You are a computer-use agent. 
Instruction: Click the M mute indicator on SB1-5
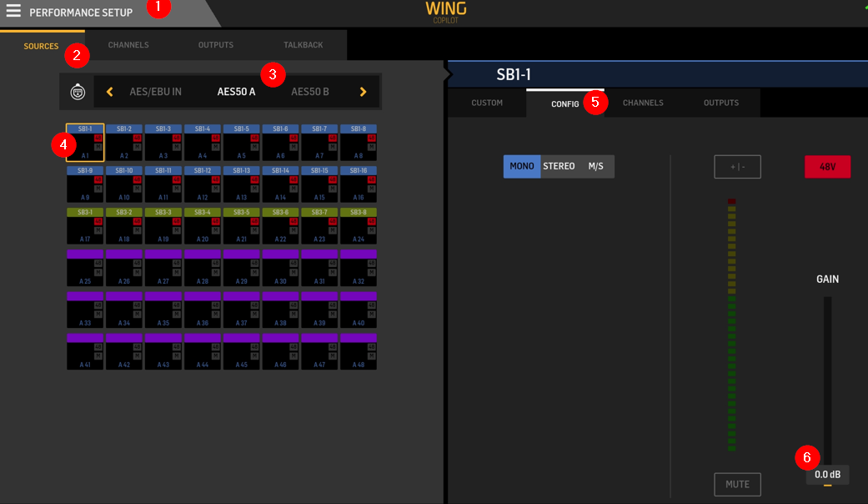coord(254,146)
